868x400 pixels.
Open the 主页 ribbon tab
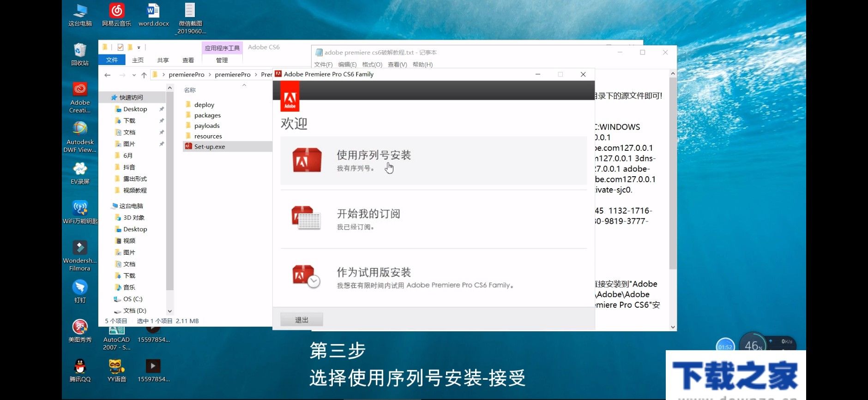pyautogui.click(x=138, y=60)
